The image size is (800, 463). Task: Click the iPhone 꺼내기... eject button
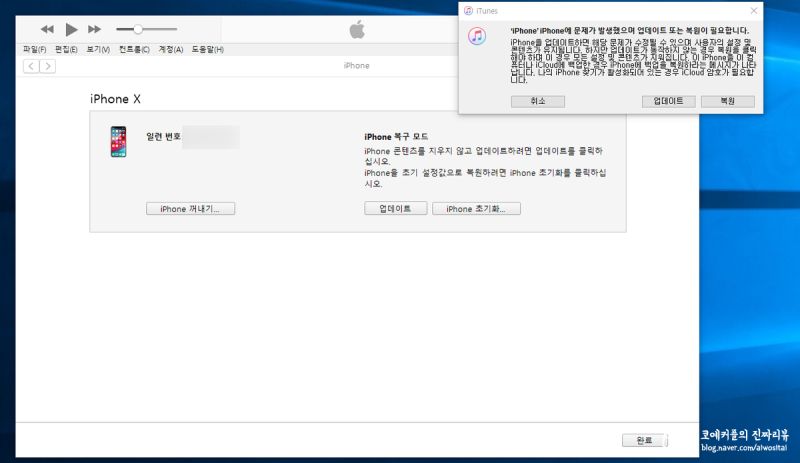click(x=190, y=209)
